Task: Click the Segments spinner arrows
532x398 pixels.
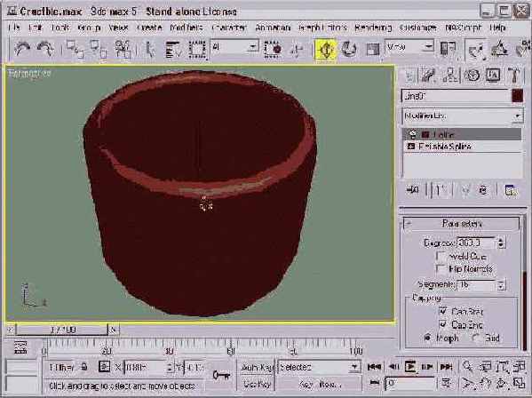Action: point(501,284)
